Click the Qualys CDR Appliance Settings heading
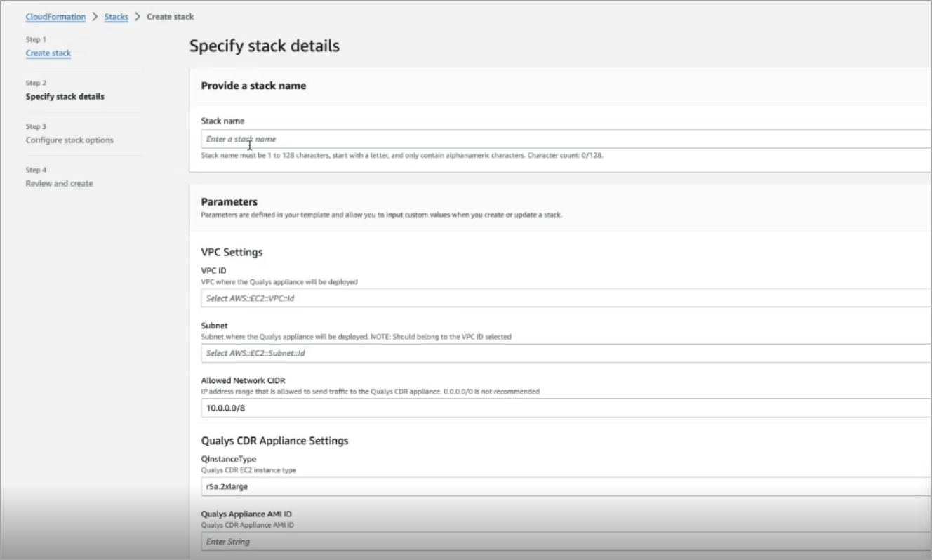The height and width of the screenshot is (560, 932). point(274,441)
